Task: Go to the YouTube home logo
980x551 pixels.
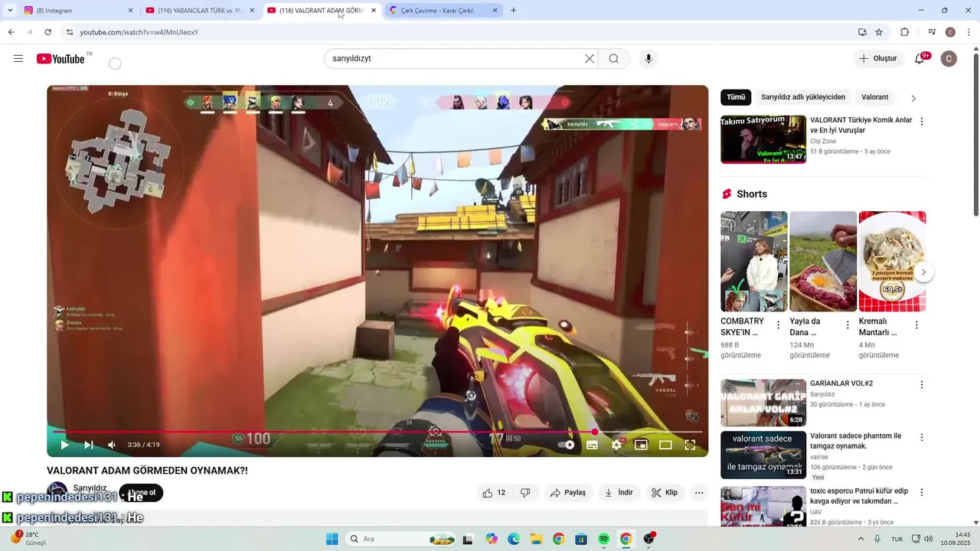Action: pyautogui.click(x=60, y=59)
